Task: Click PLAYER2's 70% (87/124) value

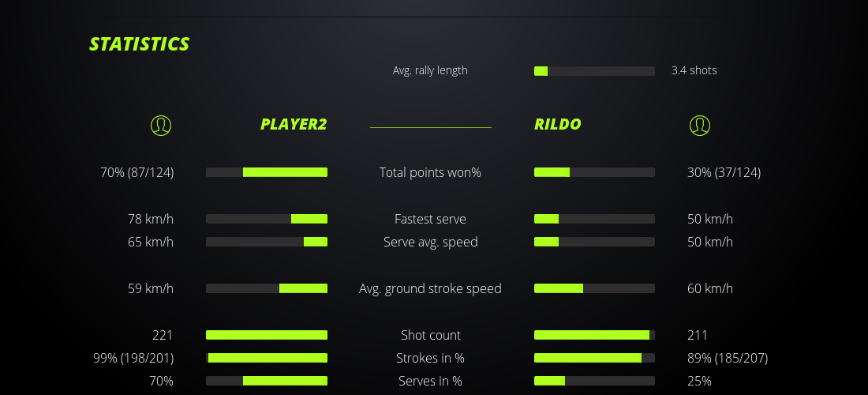Action: 137,172
